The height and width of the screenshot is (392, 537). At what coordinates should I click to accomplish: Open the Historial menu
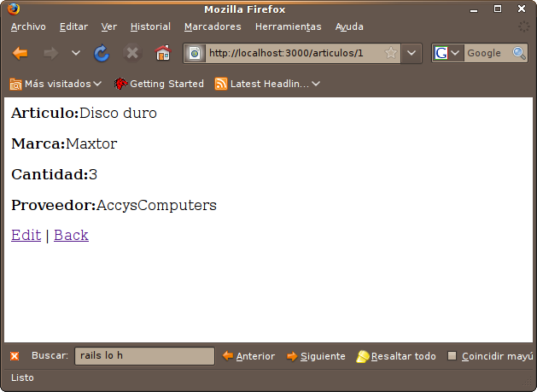coord(150,26)
